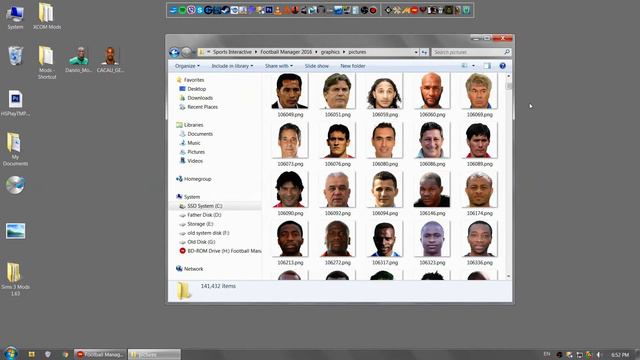
Task: Click the search magnifier icon in Explorer
Action: [x=507, y=52]
